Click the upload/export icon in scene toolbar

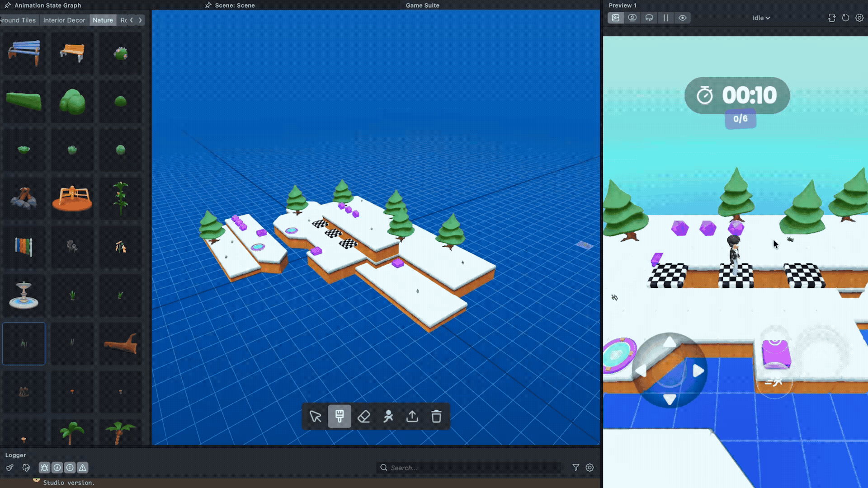point(412,416)
